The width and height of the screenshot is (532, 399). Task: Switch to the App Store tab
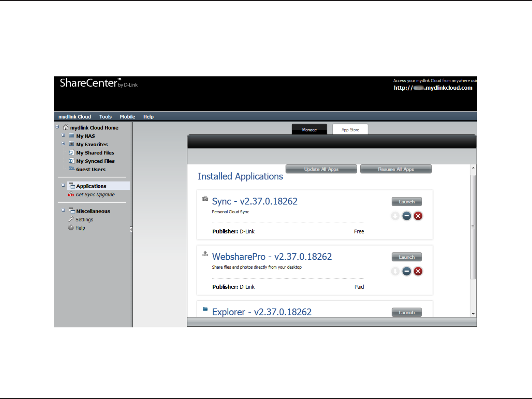click(350, 130)
